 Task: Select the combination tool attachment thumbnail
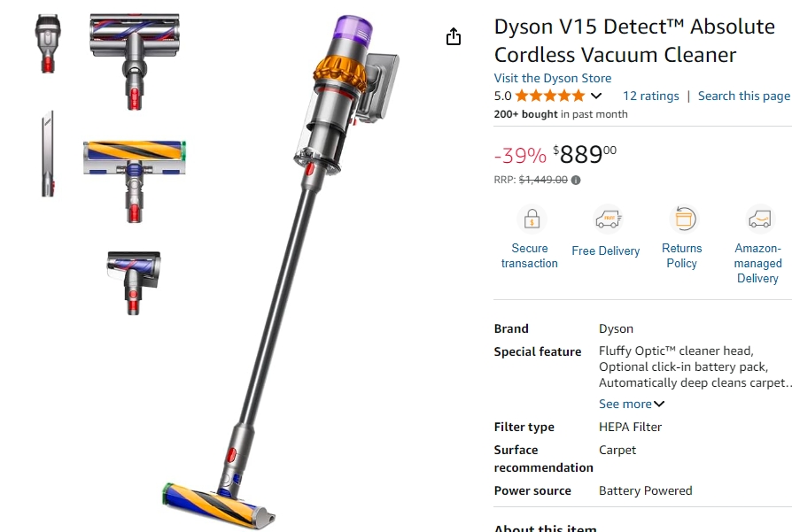coord(48,43)
